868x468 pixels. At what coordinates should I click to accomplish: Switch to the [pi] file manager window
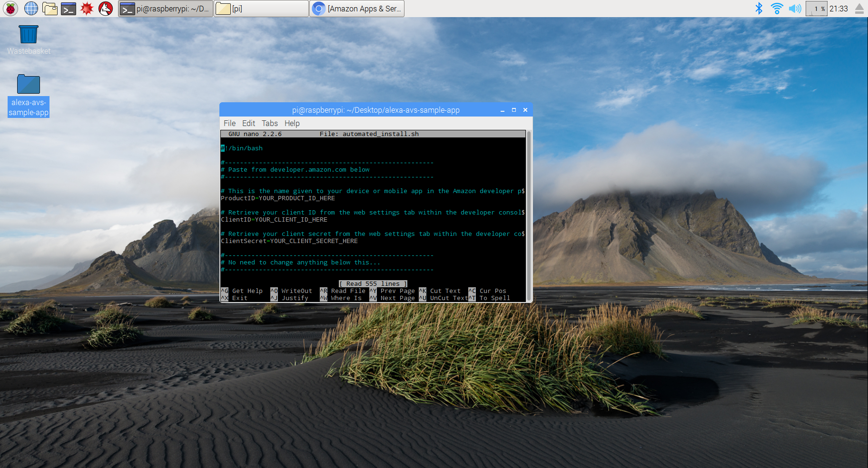click(x=261, y=8)
